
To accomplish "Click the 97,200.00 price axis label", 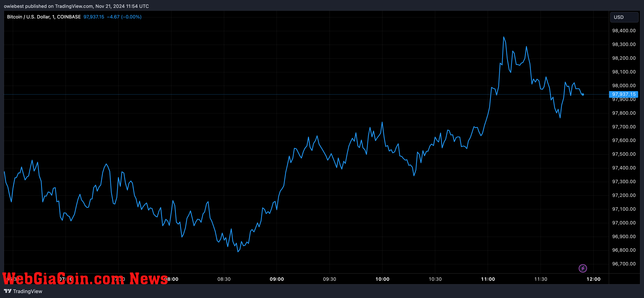I will coord(624,195).
